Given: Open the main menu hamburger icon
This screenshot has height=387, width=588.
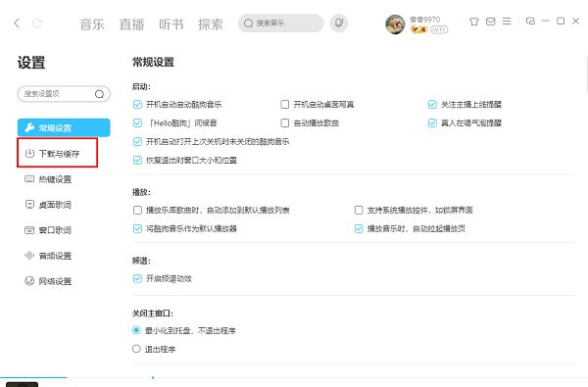Looking at the screenshot, I should click(507, 22).
